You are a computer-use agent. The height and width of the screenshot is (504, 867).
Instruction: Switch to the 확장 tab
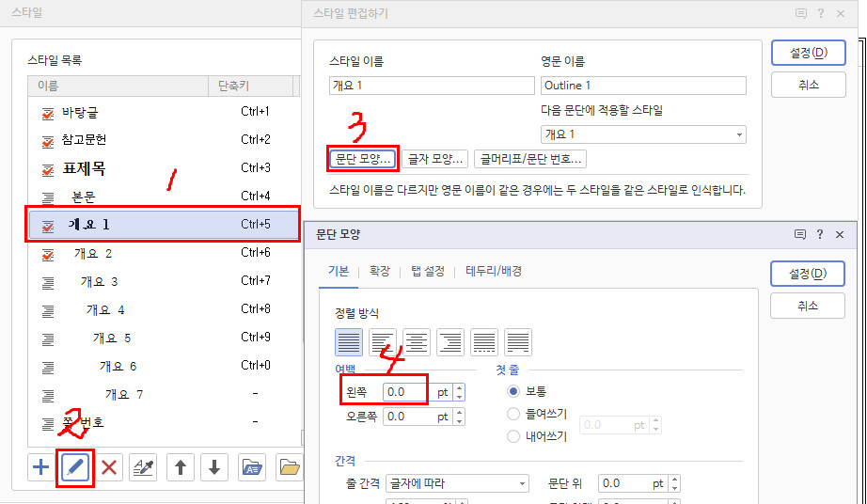(380, 271)
